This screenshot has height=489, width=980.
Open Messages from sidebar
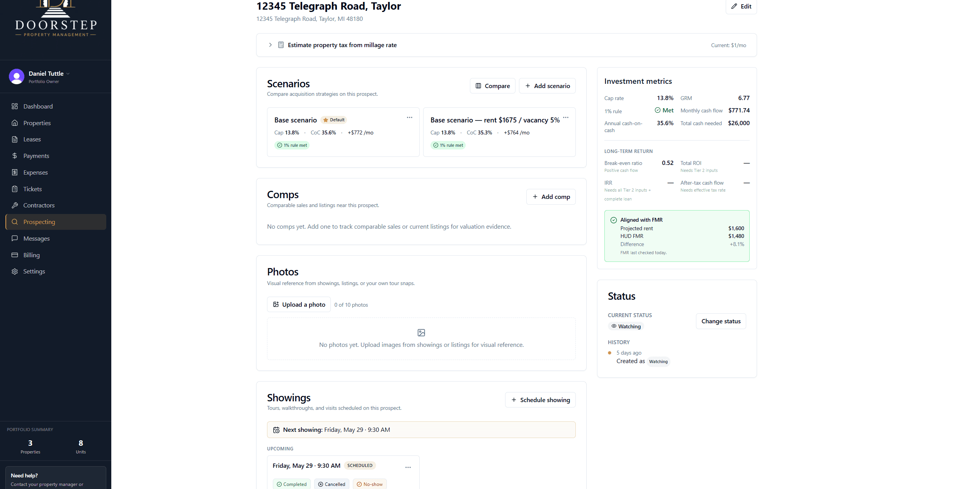tap(56, 238)
